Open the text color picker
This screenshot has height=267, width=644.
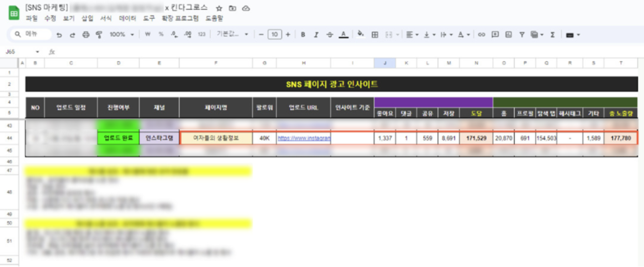pyautogui.click(x=344, y=35)
